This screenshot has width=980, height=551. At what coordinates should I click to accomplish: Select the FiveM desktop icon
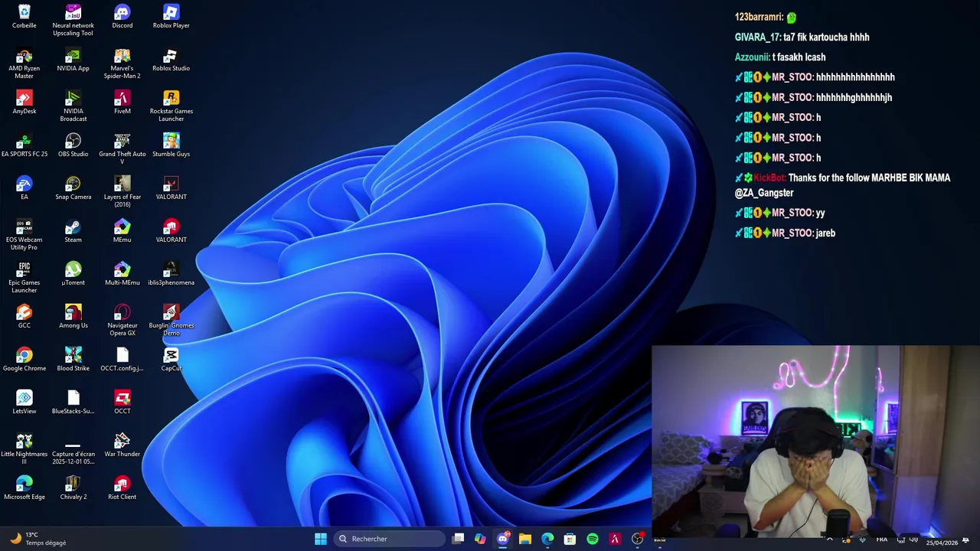(x=122, y=103)
